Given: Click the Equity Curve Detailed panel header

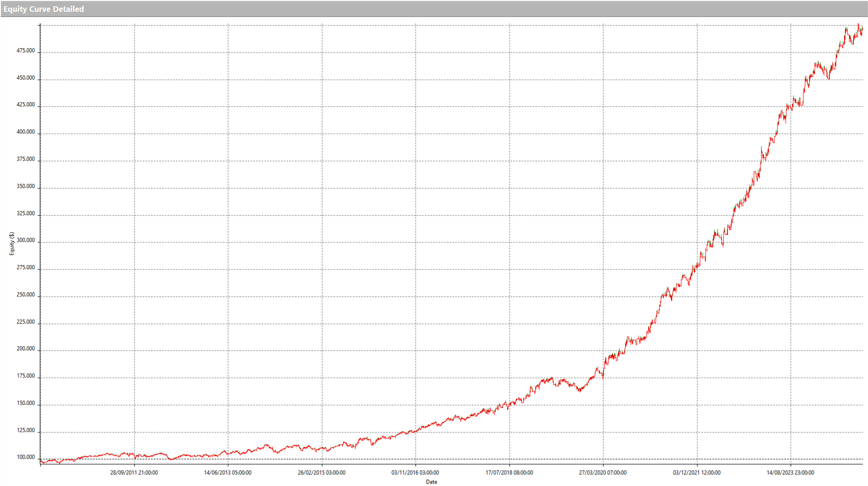Looking at the screenshot, I should (44, 9).
